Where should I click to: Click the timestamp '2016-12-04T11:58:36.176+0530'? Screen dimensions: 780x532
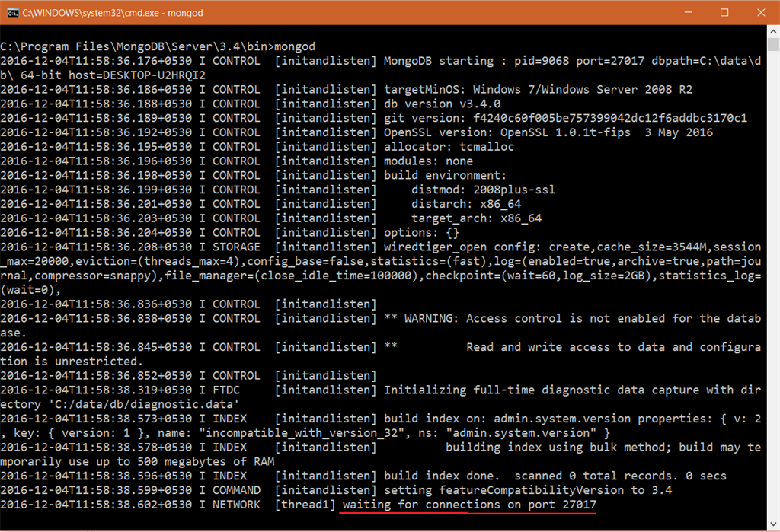tap(96, 61)
